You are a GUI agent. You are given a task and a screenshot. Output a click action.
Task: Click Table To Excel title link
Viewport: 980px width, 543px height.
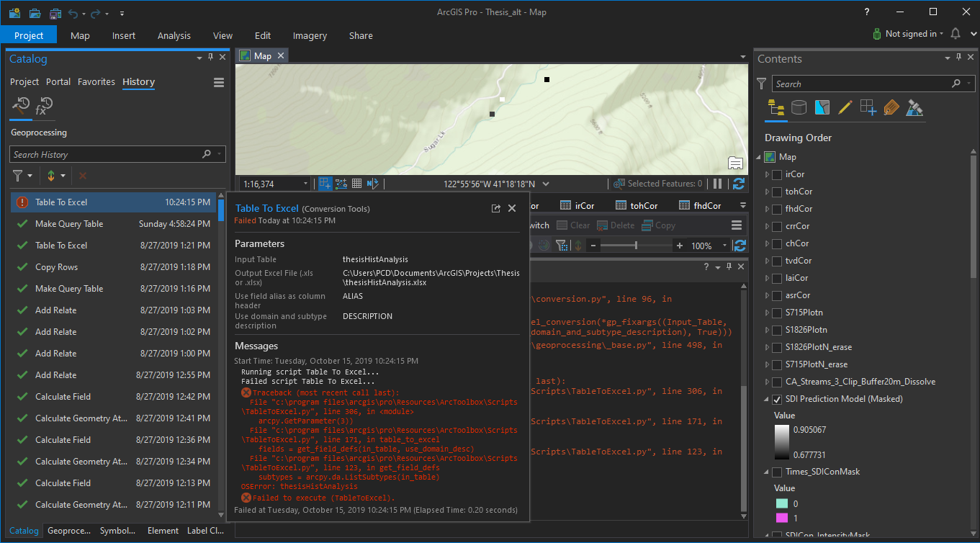click(x=266, y=208)
